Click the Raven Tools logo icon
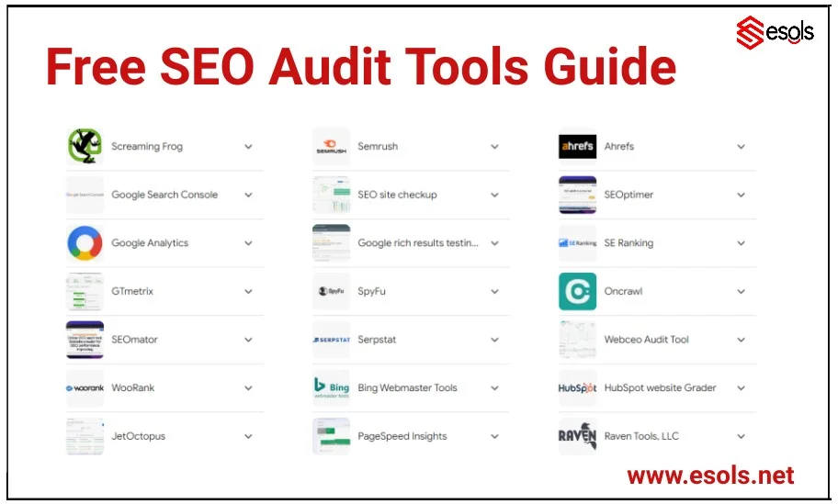Viewport: 838px width, 504px height. coord(577,436)
